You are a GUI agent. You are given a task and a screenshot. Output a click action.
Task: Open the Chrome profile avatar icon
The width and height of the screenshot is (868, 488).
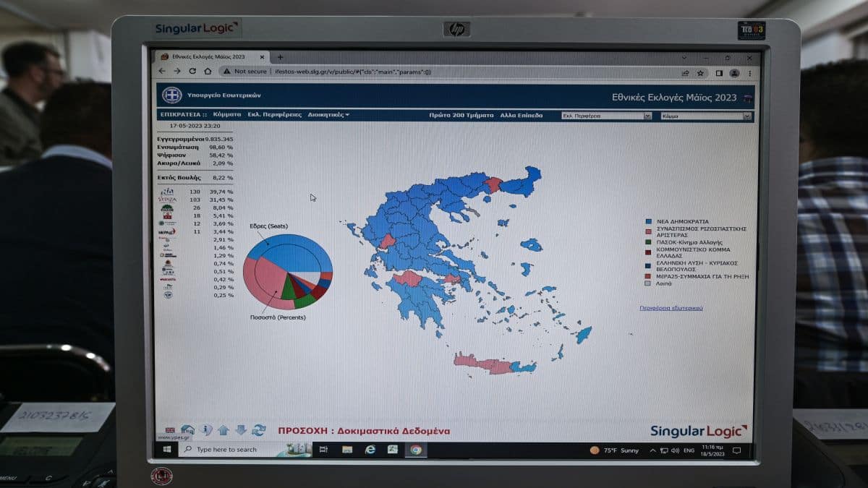pyautogui.click(x=735, y=73)
